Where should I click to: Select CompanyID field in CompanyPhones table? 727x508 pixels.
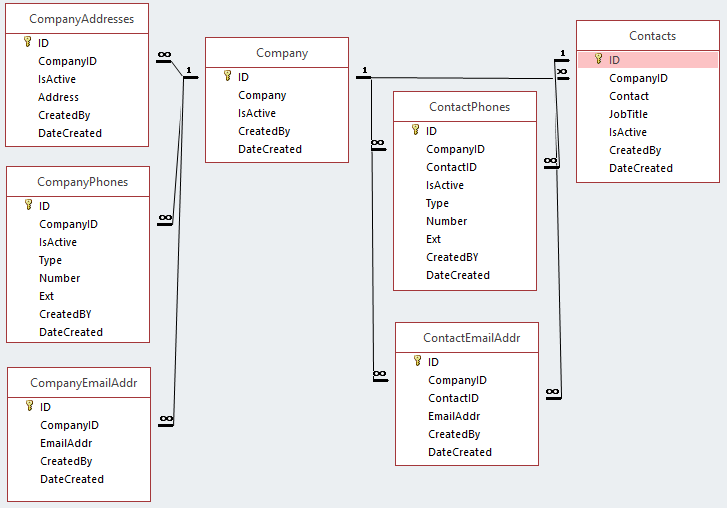(x=68, y=224)
